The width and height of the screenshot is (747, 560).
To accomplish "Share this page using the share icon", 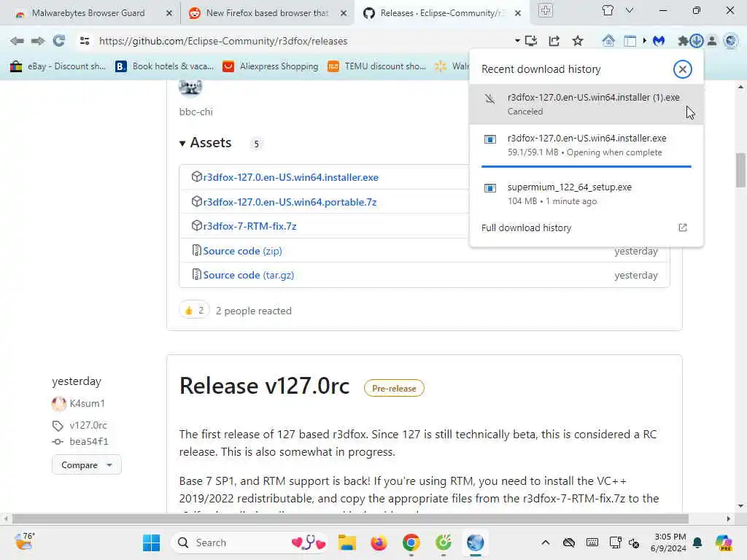I will click(554, 41).
